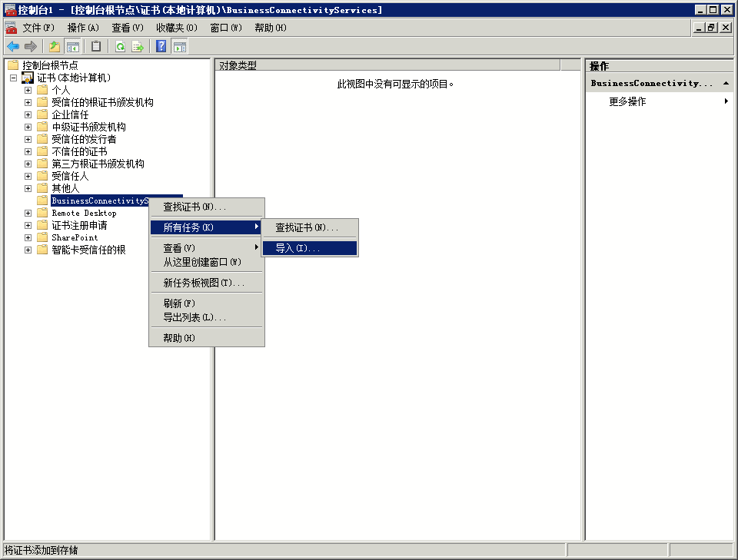Open the 文件(F) menu
738x560 pixels.
(x=38, y=28)
